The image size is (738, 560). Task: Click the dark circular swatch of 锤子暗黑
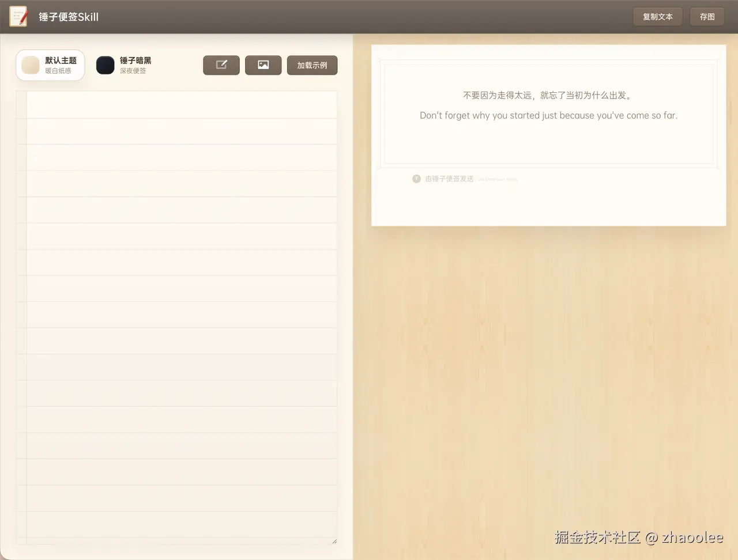pos(105,65)
